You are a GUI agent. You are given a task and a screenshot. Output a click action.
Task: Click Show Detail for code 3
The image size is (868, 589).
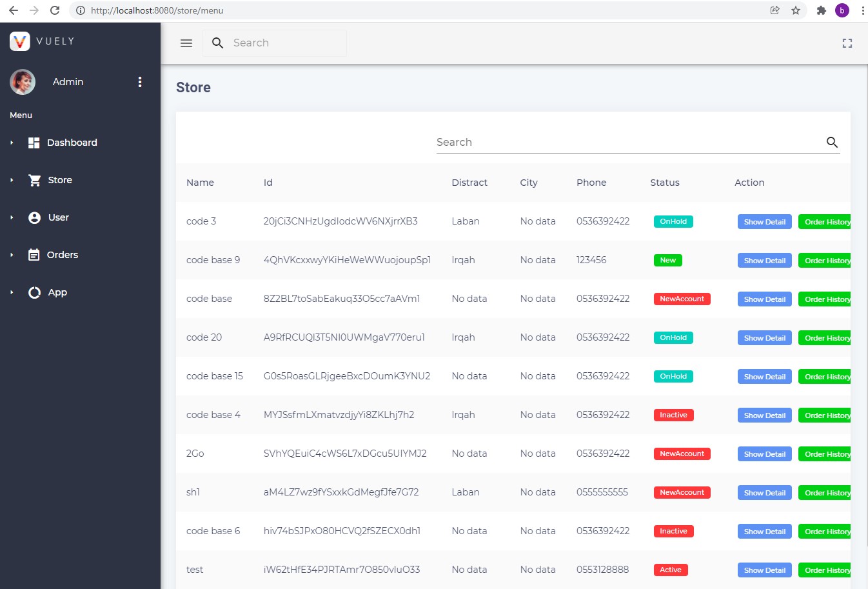[x=764, y=221]
